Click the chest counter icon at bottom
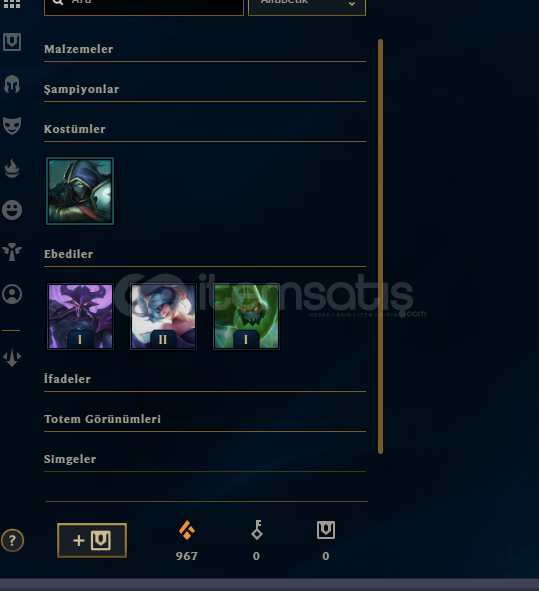This screenshot has width=539, height=591. tap(326, 530)
